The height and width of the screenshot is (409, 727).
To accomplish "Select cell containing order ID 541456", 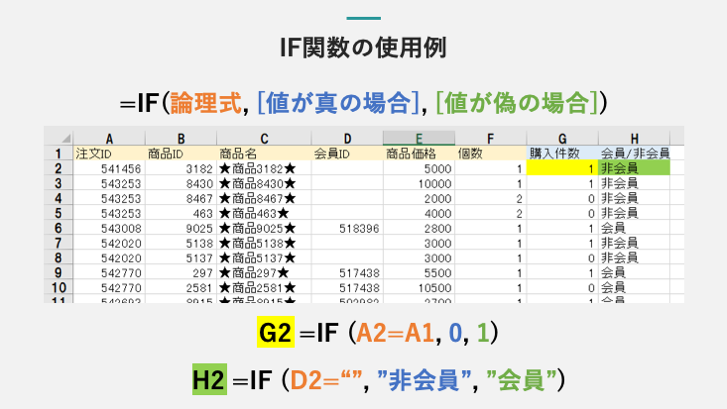I will point(109,169).
